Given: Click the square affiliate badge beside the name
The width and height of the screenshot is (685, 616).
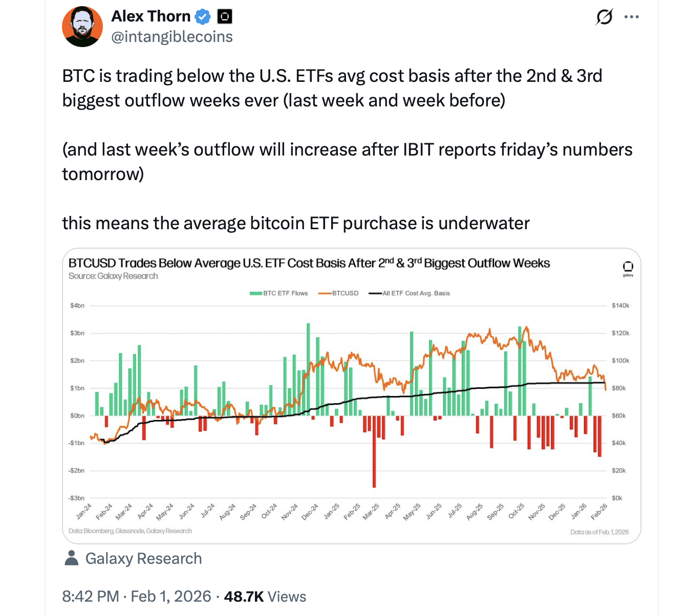Looking at the screenshot, I should [224, 17].
